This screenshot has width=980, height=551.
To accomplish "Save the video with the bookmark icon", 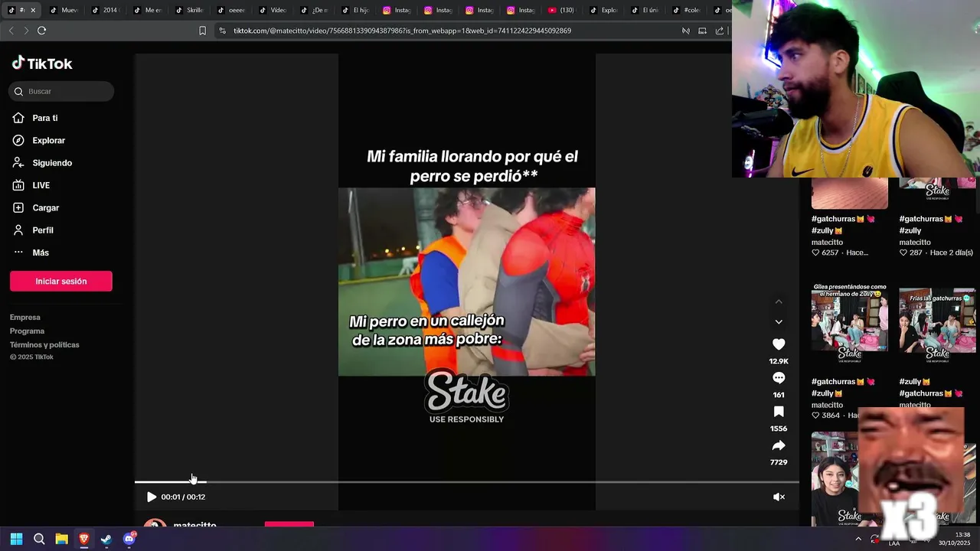I will 779,412.
